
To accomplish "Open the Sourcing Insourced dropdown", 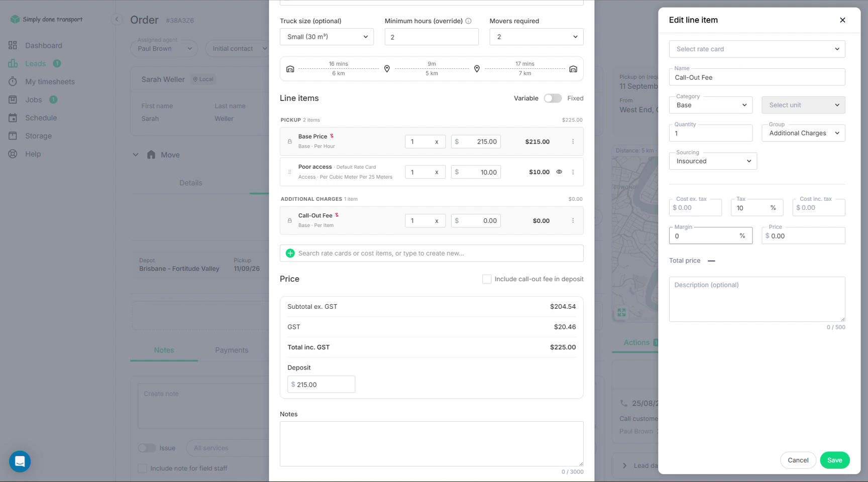I will click(x=713, y=161).
